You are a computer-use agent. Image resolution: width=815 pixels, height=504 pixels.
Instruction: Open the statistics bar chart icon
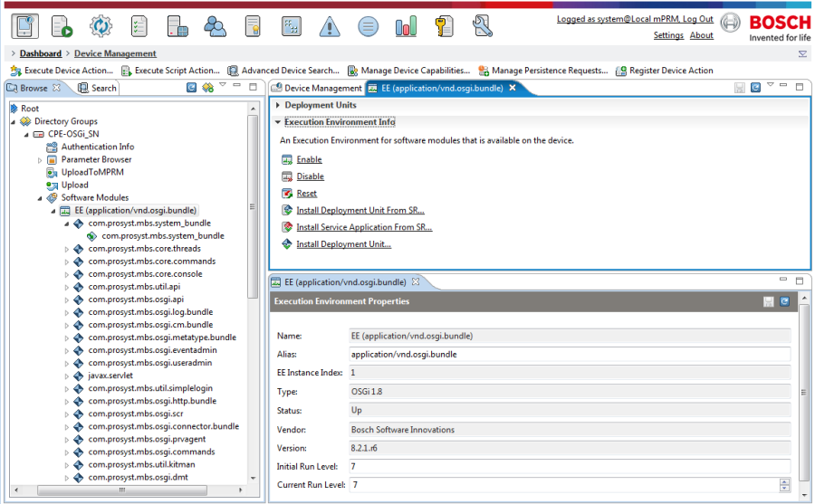(x=406, y=26)
